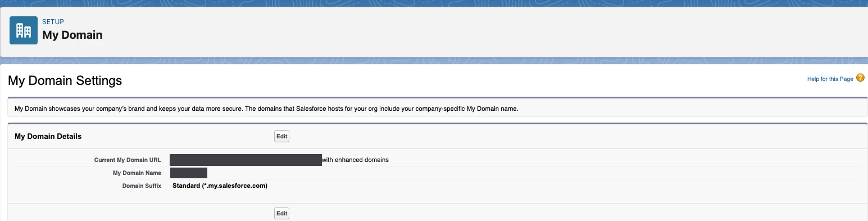Click the My Domain building icon
The height and width of the screenshot is (221, 868).
(24, 30)
